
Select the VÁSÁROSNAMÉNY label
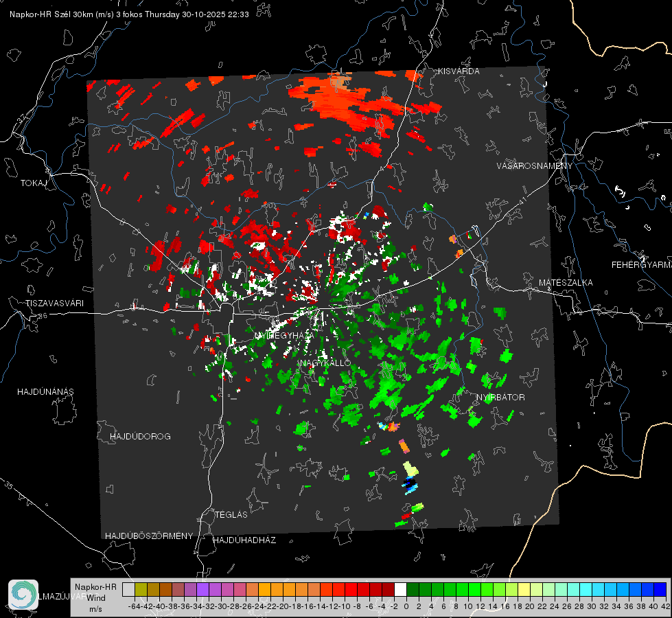(535, 166)
